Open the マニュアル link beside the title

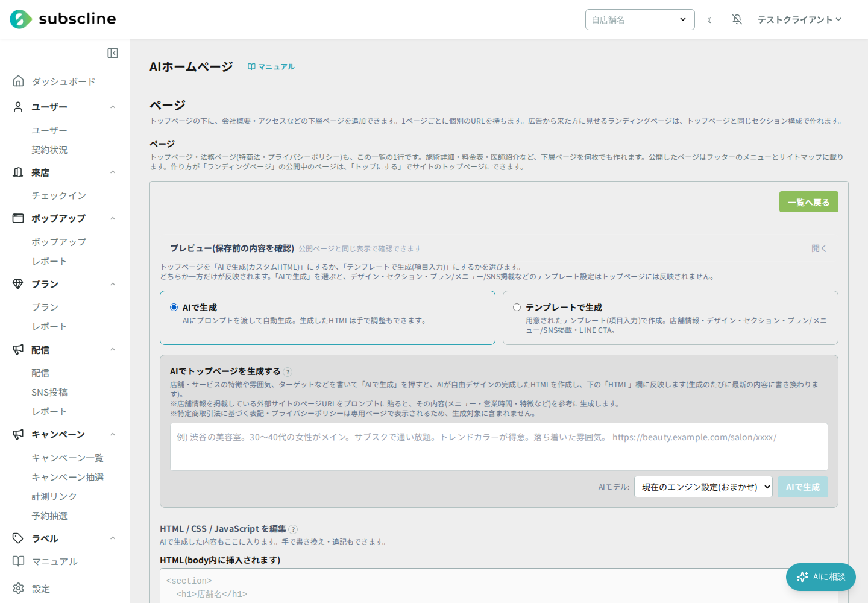coord(271,66)
